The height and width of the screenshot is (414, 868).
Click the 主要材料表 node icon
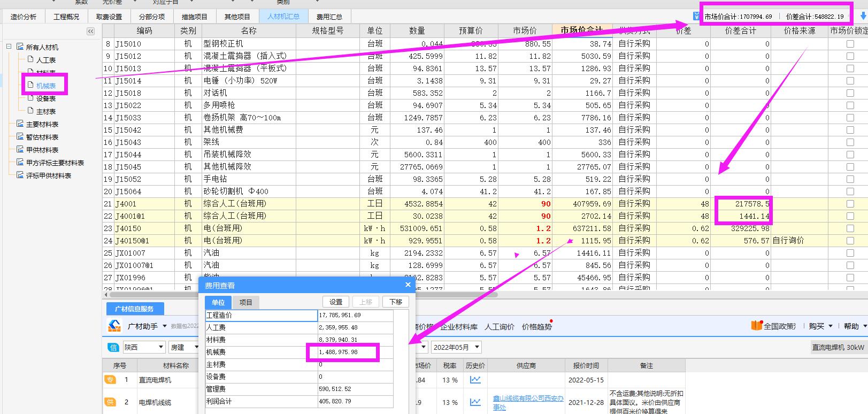[20, 124]
